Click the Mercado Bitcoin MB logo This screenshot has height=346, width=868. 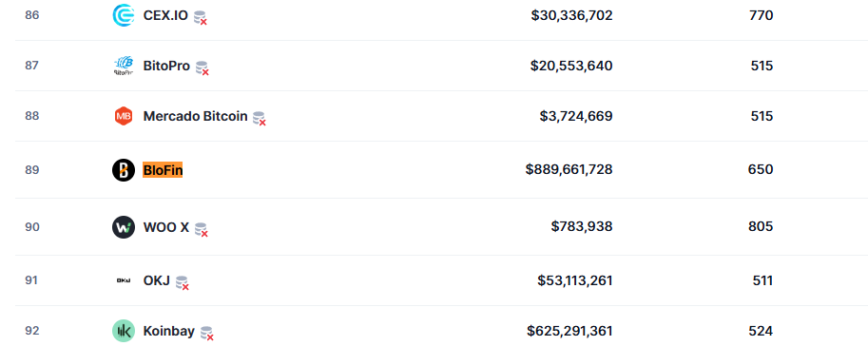click(x=123, y=116)
